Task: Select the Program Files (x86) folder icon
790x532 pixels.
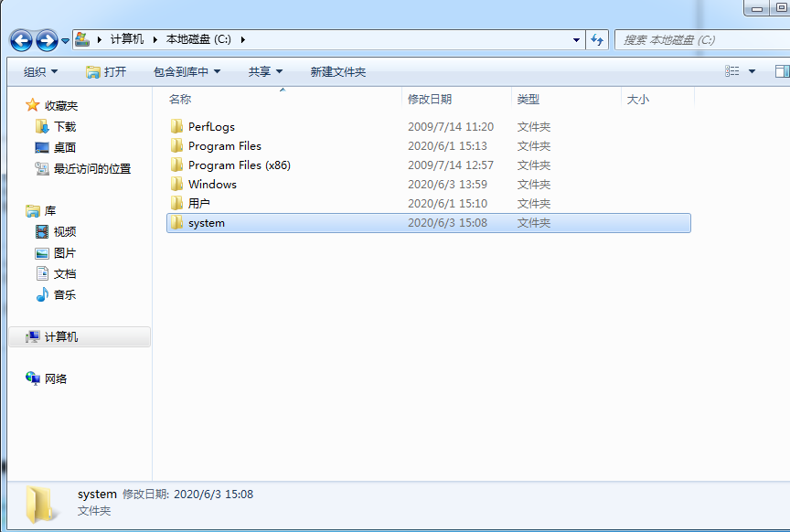Action: [x=176, y=165]
